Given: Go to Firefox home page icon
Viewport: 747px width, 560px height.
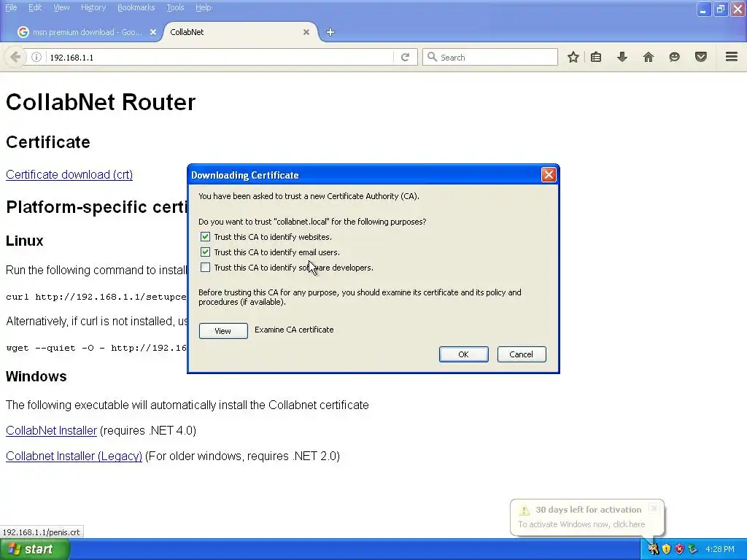Looking at the screenshot, I should click(x=649, y=57).
